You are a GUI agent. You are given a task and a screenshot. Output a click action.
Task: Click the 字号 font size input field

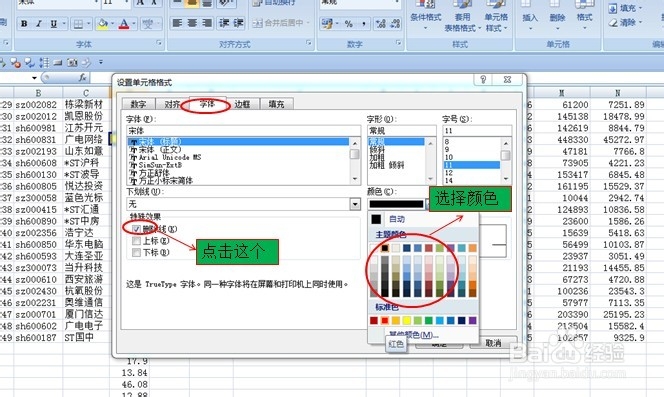coord(477,130)
